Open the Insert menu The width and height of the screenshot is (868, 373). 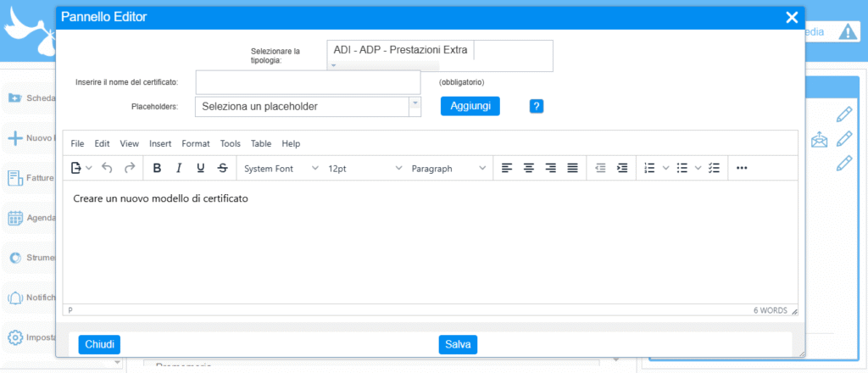coord(160,144)
